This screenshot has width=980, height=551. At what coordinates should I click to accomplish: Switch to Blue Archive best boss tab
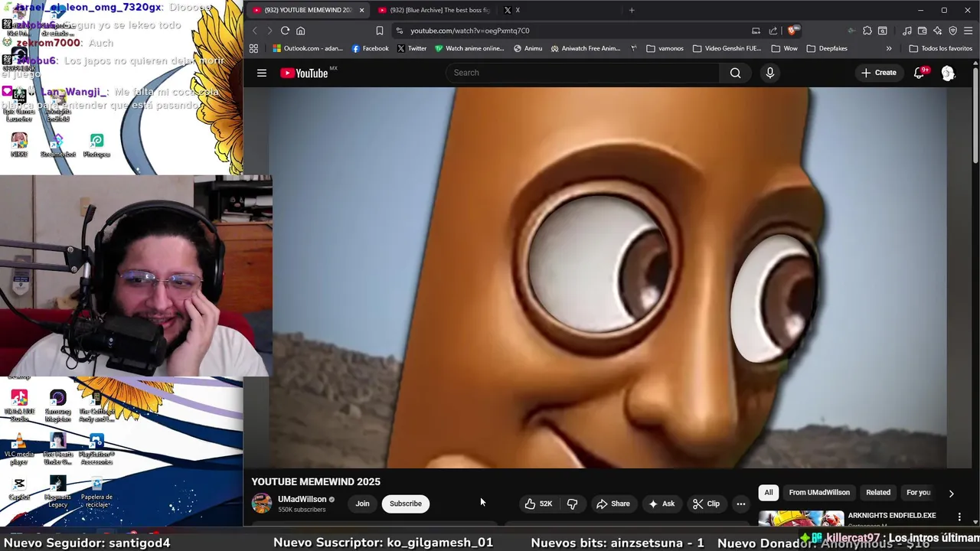[x=434, y=10]
